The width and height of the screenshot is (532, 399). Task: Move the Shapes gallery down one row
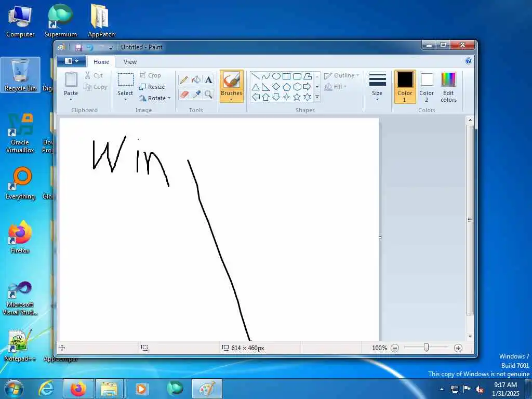pyautogui.click(x=317, y=87)
